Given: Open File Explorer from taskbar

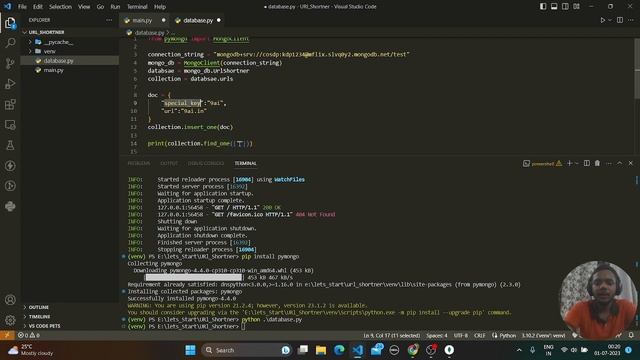Looking at the screenshot, I should (321, 350).
